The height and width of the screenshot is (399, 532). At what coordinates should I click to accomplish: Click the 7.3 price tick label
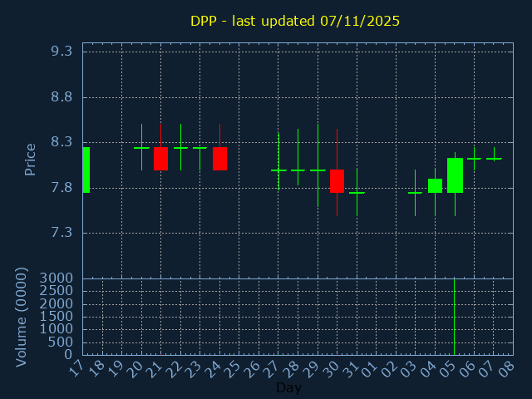click(x=62, y=233)
